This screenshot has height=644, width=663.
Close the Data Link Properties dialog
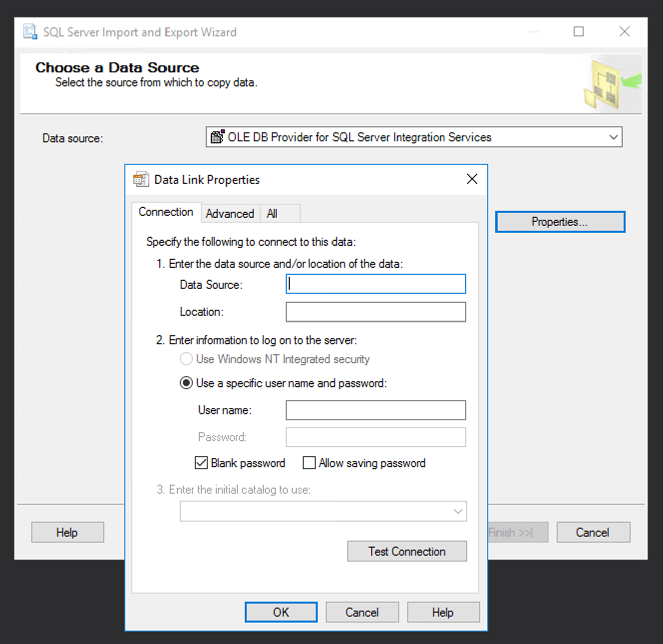pyautogui.click(x=472, y=179)
